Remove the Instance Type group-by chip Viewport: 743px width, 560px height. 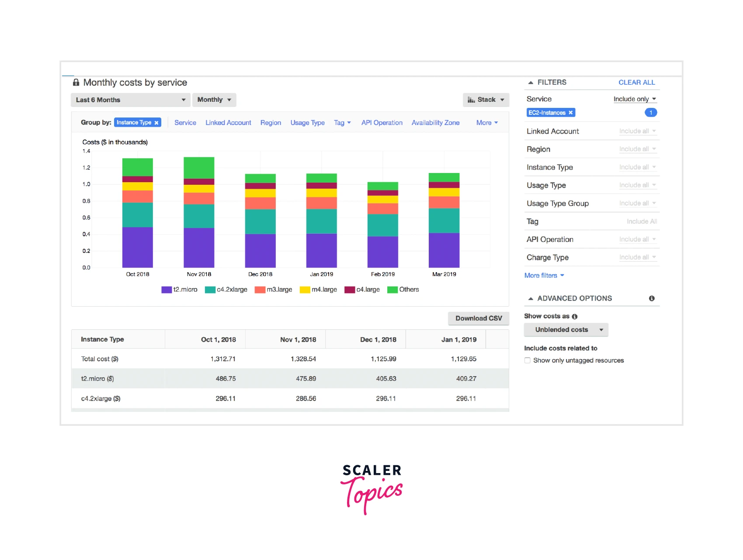click(x=156, y=123)
